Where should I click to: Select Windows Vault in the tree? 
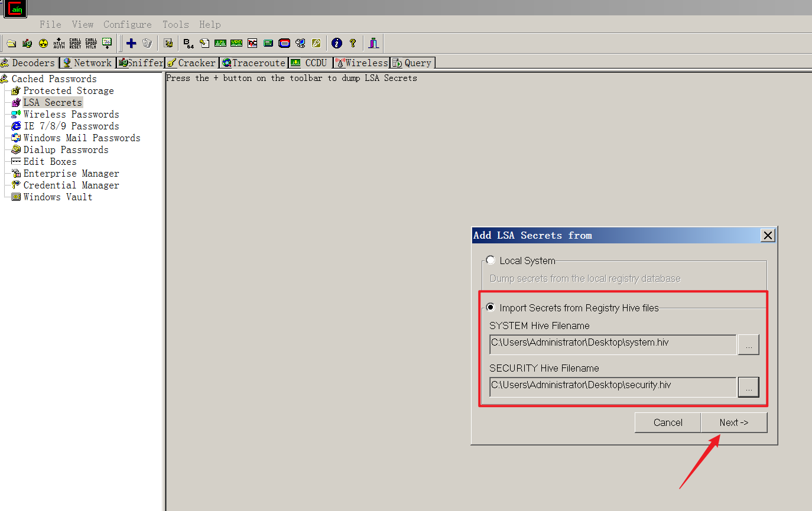pyautogui.click(x=58, y=197)
